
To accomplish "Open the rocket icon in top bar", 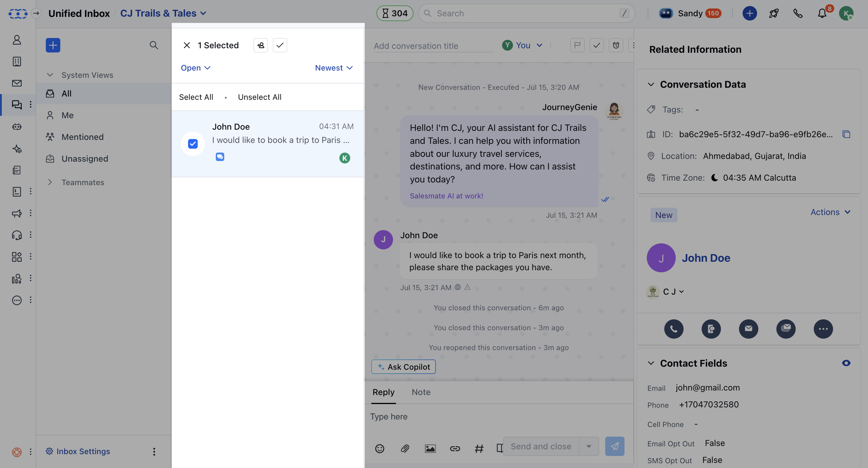I will tap(774, 13).
